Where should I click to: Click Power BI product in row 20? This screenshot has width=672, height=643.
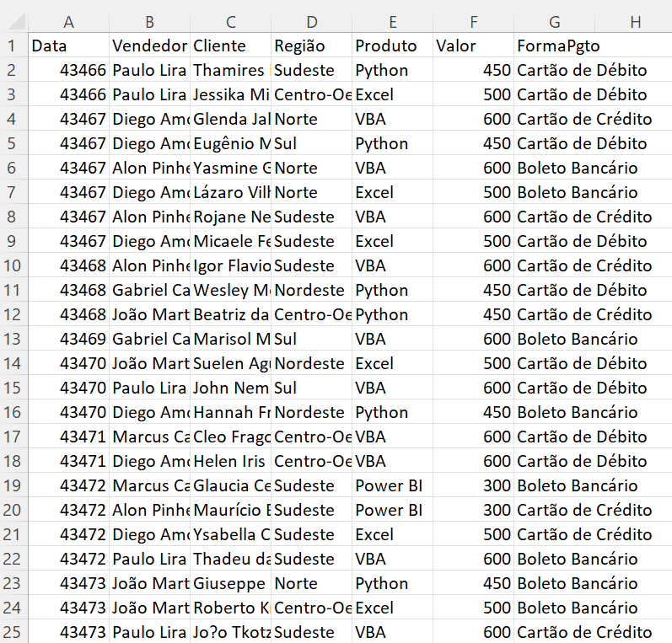393,510
